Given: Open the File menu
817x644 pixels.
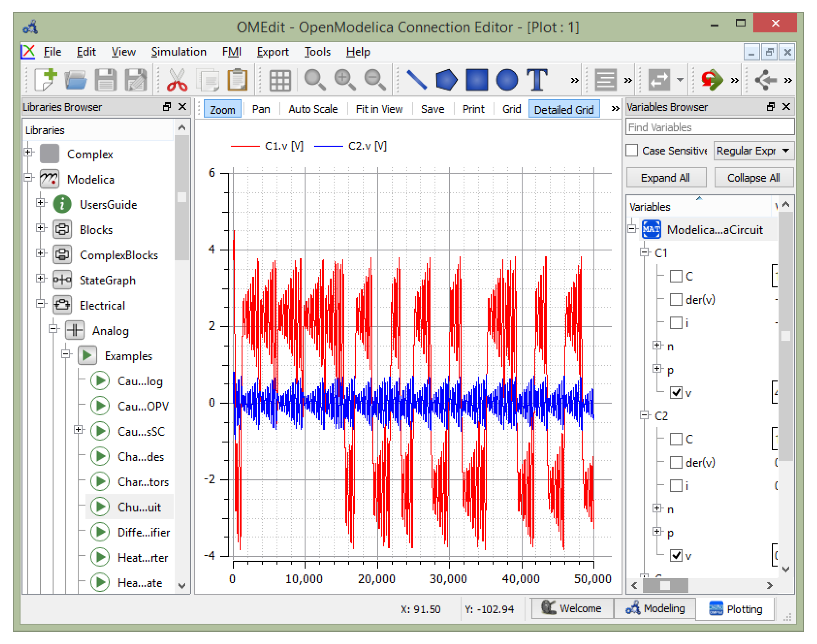Looking at the screenshot, I should pos(53,52).
